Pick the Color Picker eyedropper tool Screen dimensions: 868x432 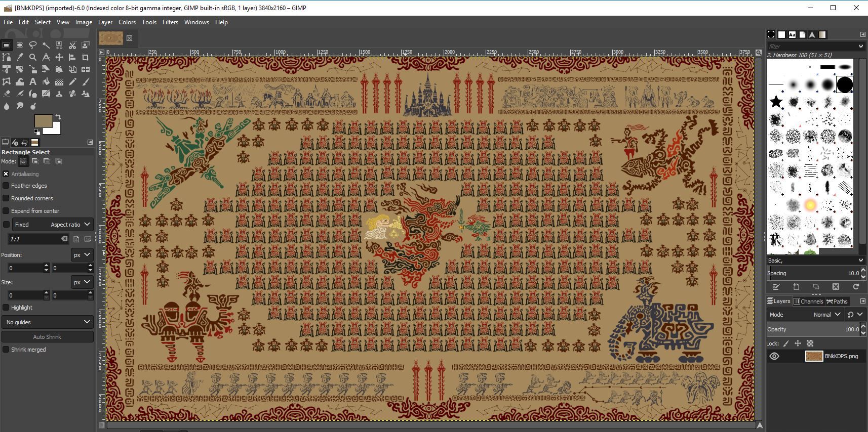[20, 57]
